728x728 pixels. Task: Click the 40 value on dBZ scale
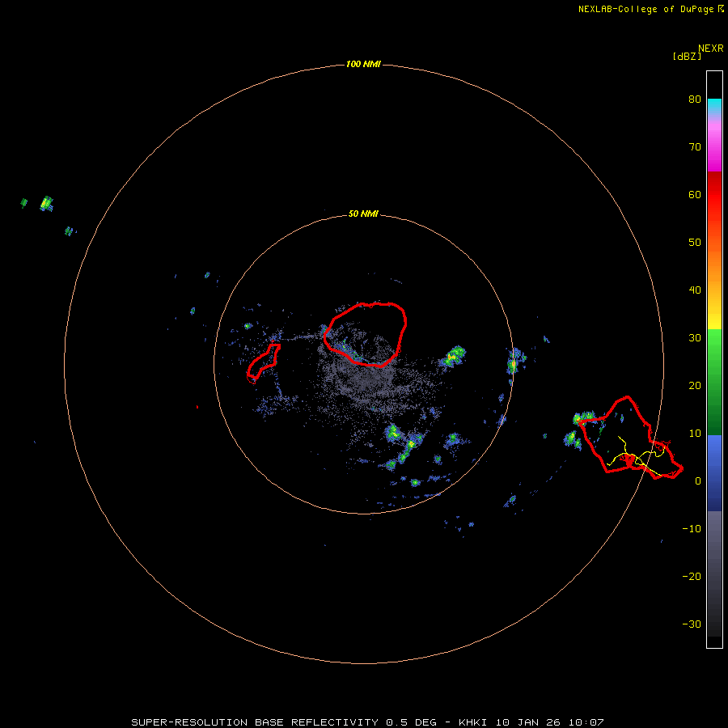(x=695, y=290)
